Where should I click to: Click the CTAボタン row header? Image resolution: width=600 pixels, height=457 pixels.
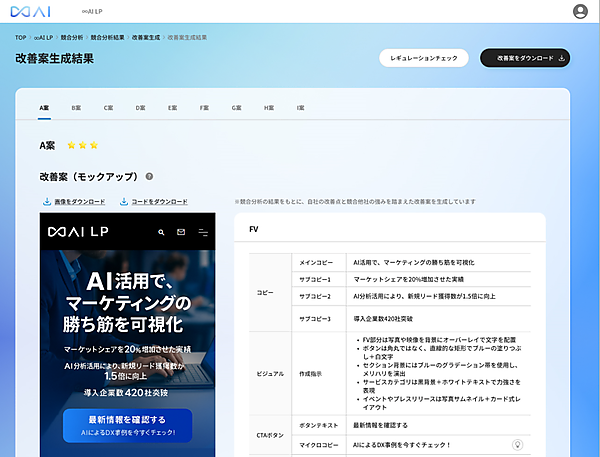(270, 435)
